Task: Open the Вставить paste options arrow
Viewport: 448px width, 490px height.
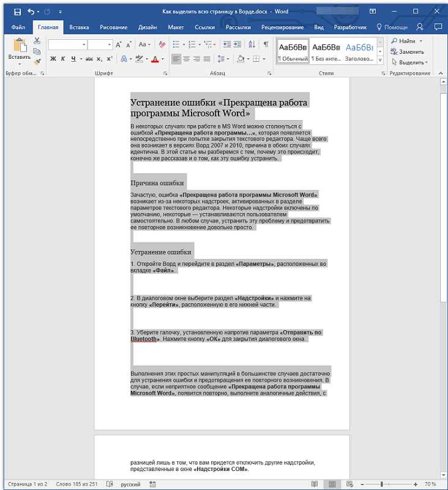Action: coord(20,65)
